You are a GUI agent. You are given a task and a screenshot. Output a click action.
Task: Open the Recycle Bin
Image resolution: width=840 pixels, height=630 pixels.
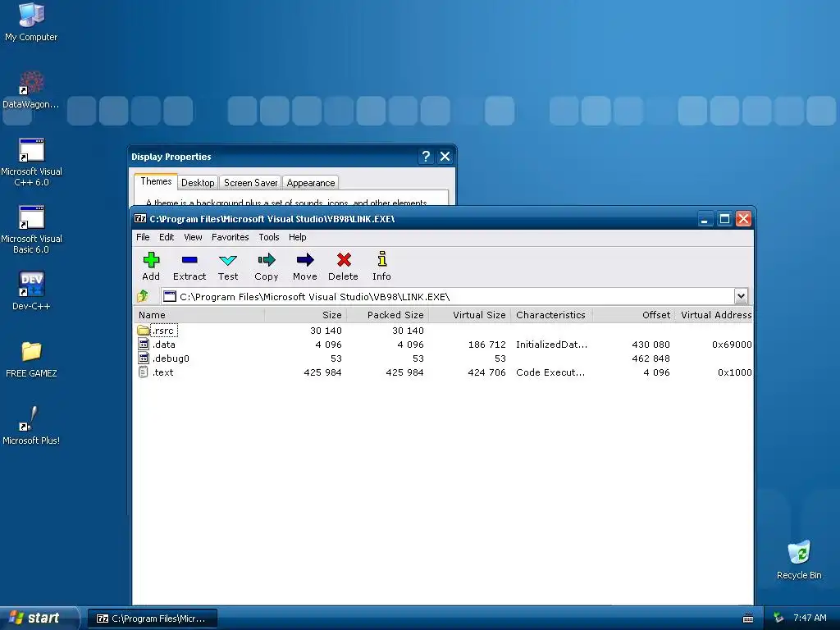799,559
